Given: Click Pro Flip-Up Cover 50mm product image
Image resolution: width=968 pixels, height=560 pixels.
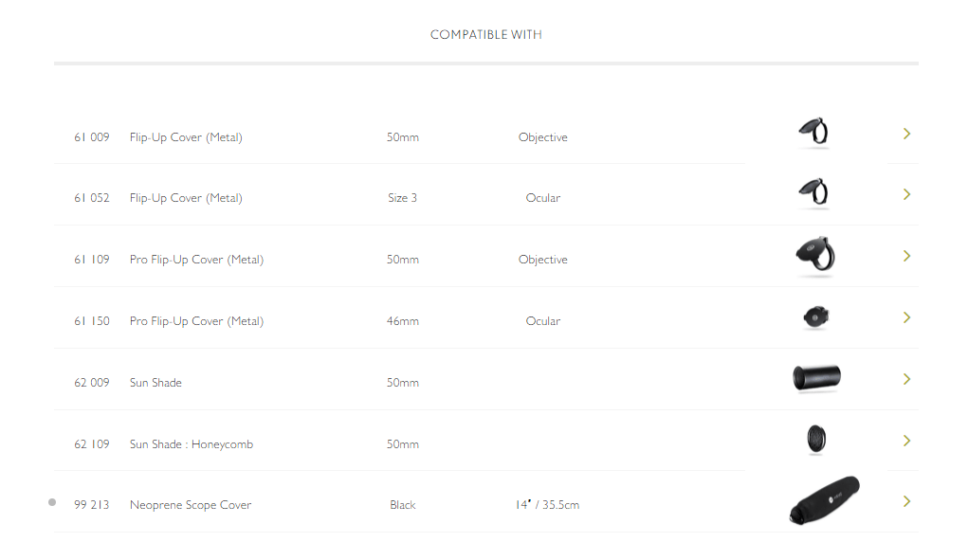Looking at the screenshot, I should [x=815, y=255].
